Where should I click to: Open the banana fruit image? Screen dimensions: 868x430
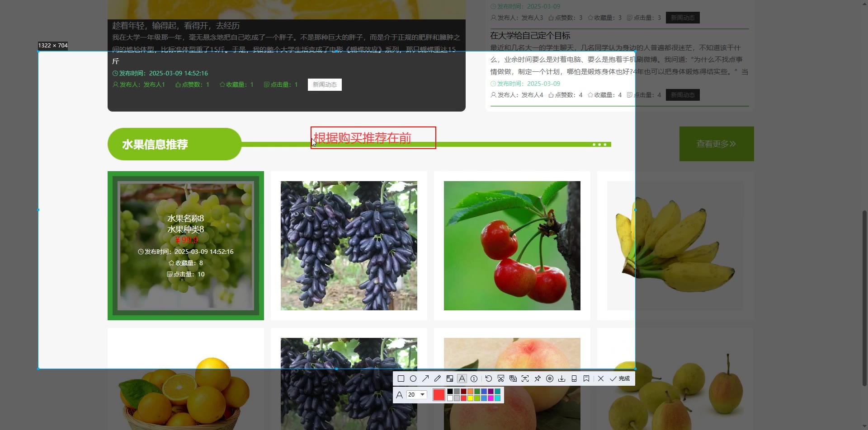pos(675,246)
